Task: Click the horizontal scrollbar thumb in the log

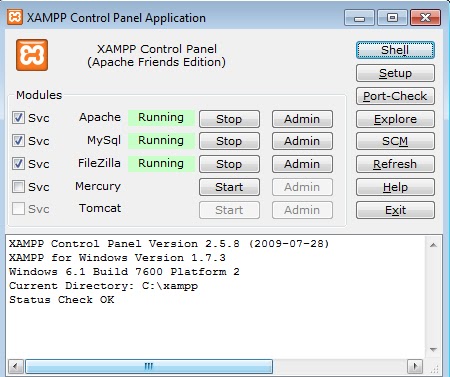Action: click(x=149, y=366)
